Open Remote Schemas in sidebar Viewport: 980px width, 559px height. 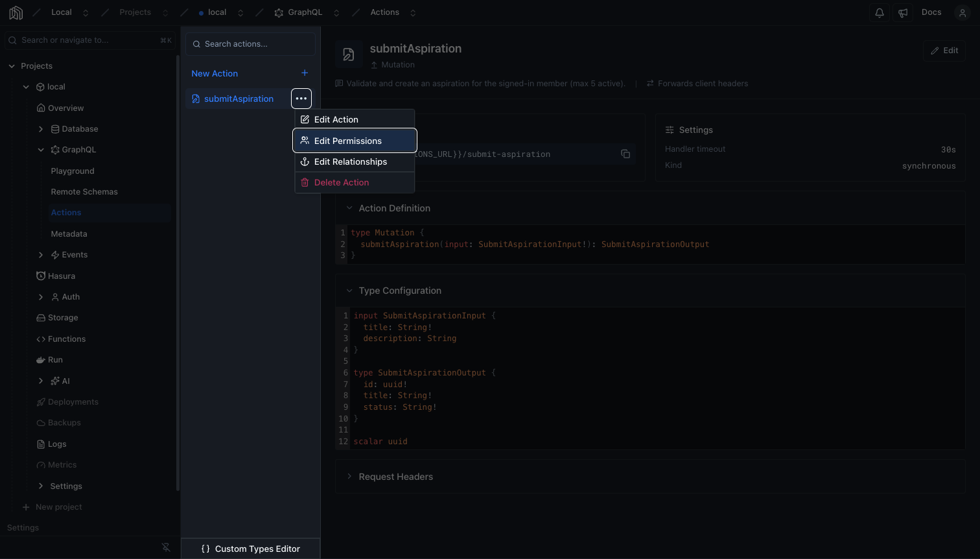[x=84, y=192]
